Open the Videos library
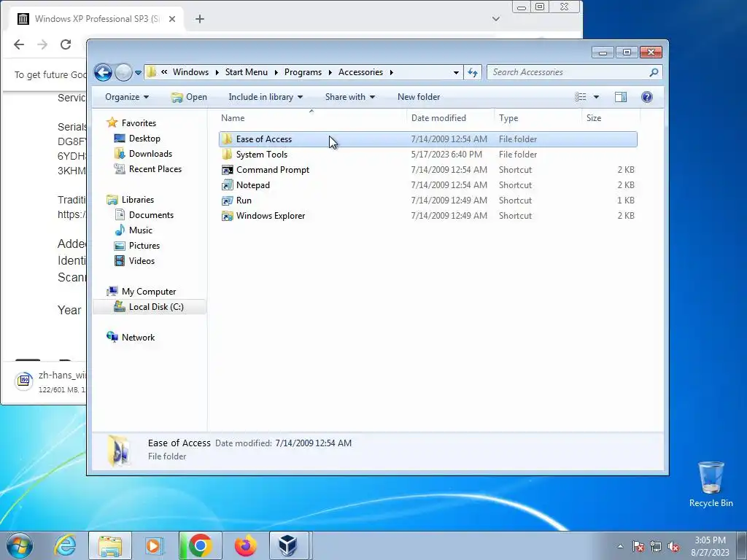This screenshot has height=560, width=747. (142, 261)
